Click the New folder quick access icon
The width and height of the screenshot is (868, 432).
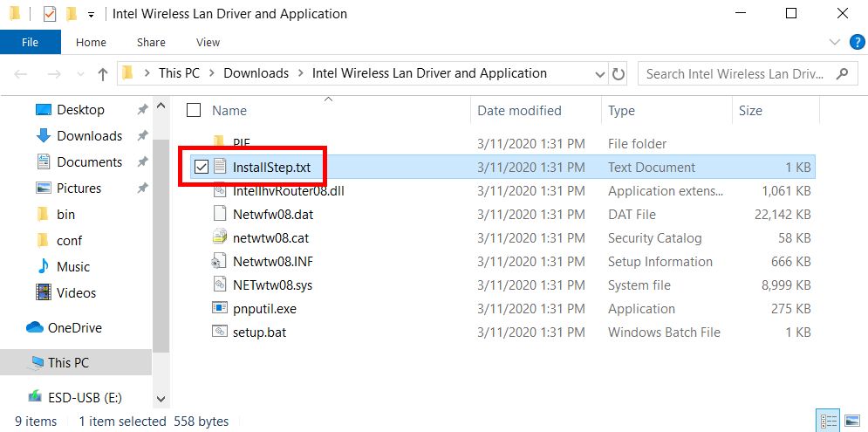pos(71,14)
